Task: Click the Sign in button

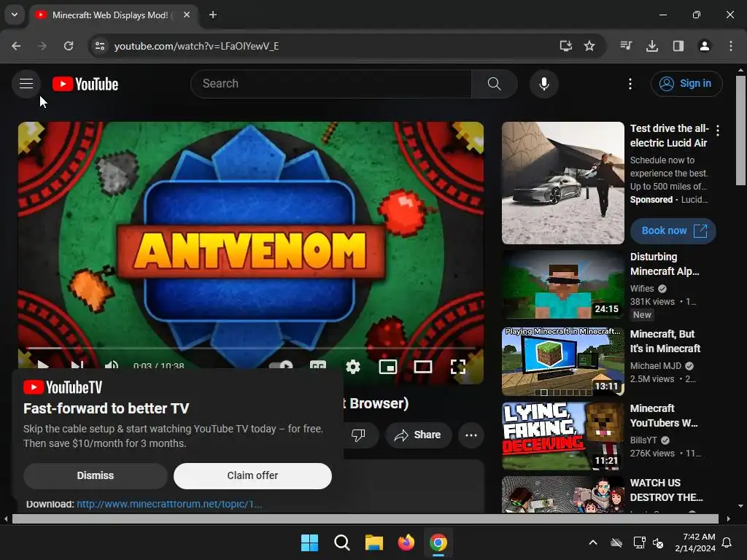Action: [686, 84]
